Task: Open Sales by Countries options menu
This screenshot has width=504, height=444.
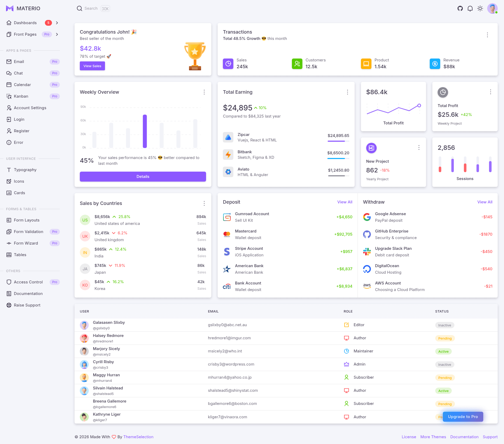Action: point(204,203)
